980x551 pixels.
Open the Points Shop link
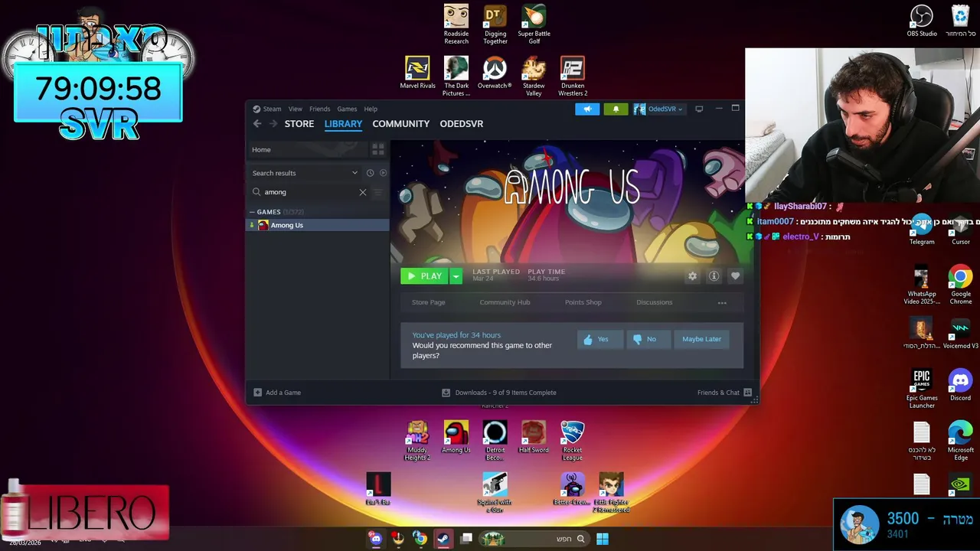[x=583, y=302]
